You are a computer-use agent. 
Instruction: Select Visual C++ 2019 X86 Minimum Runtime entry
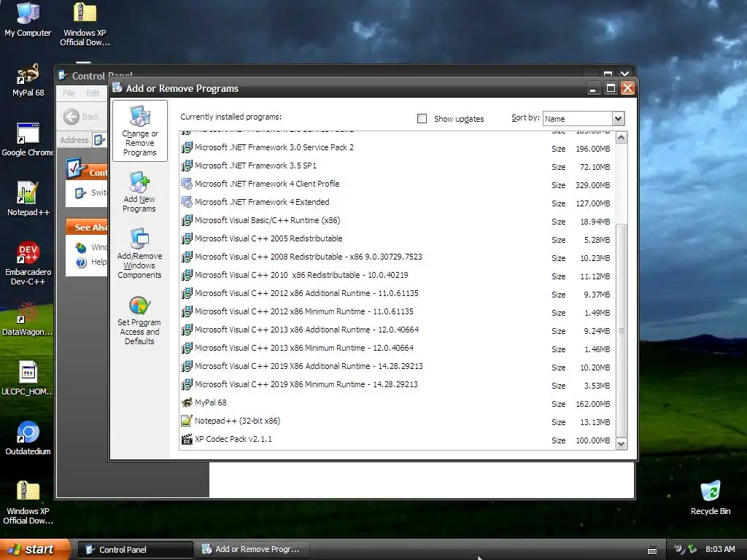396,385
